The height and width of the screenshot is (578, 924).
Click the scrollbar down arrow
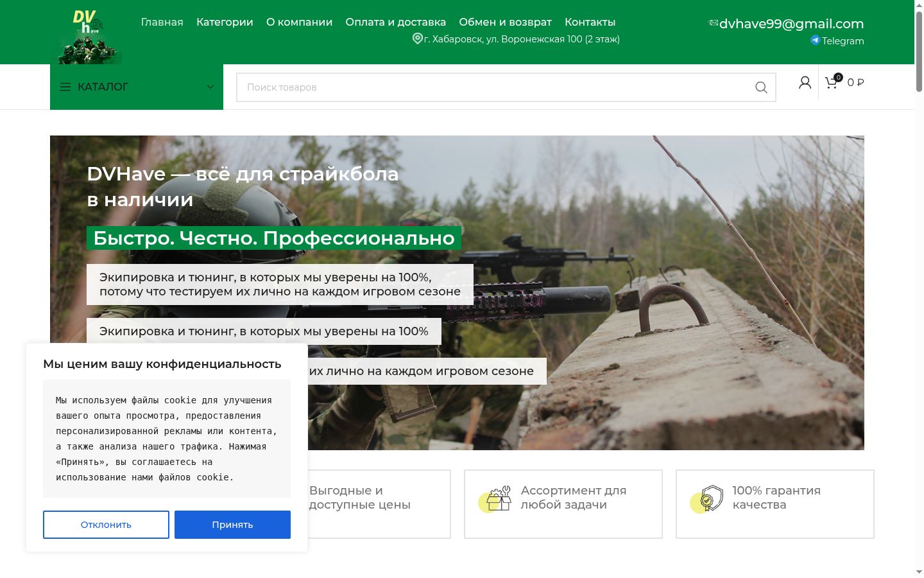click(x=919, y=572)
